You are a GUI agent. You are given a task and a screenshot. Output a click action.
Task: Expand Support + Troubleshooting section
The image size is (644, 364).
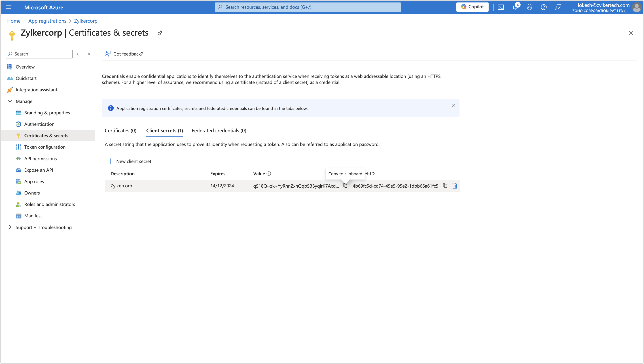tap(10, 227)
